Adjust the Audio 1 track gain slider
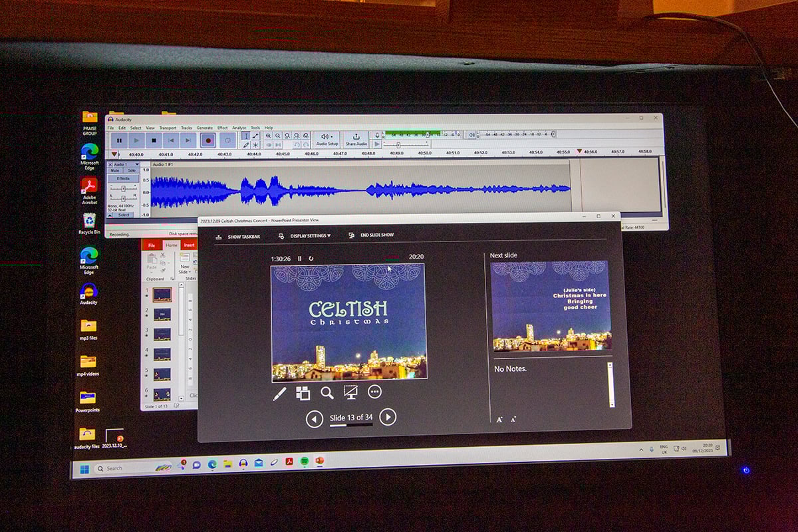This screenshot has height=532, width=798. pos(123,190)
